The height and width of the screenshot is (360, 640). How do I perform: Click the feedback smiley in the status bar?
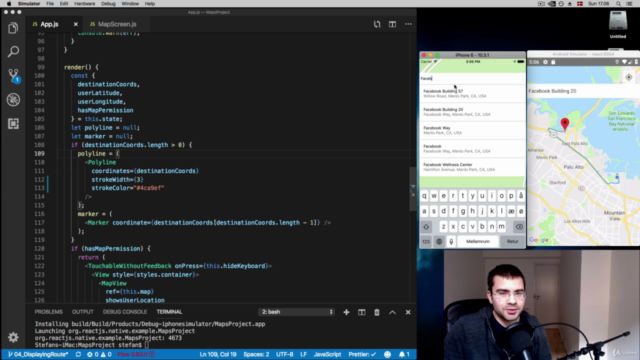tap(387, 354)
